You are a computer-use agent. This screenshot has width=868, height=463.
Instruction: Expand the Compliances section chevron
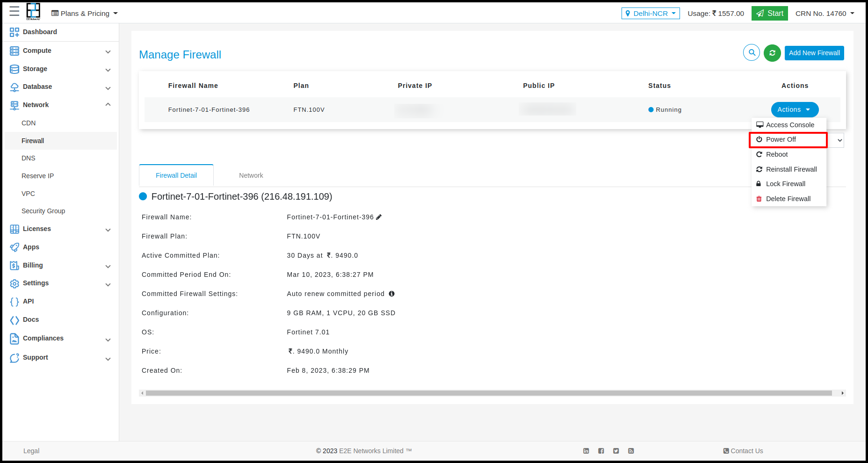[108, 340]
